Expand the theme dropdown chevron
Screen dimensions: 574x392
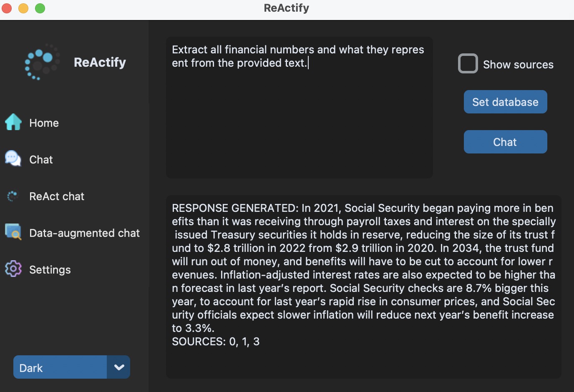(x=119, y=367)
